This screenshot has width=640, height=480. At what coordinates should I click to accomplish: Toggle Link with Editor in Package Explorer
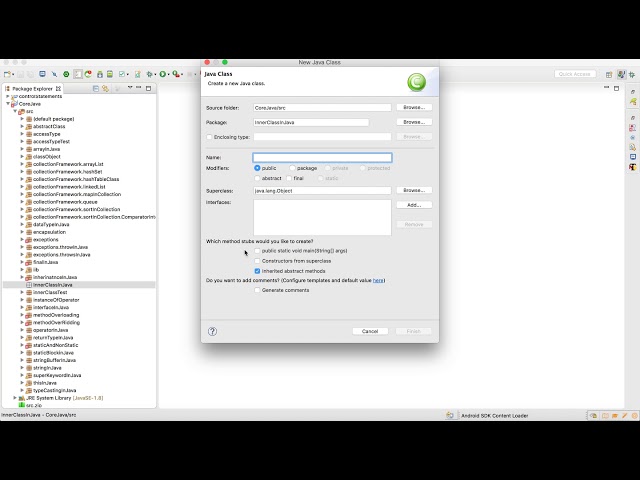point(106,88)
